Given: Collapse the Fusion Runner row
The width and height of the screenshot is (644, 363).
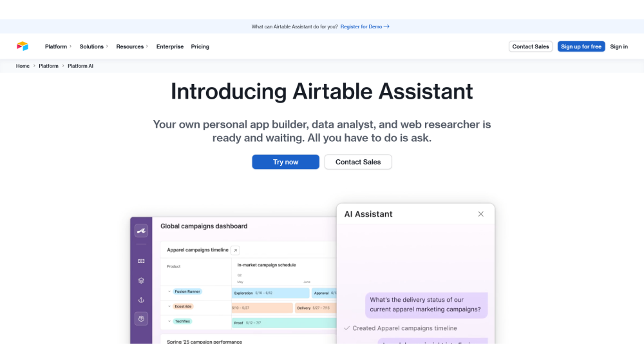Looking at the screenshot, I should (x=169, y=291).
